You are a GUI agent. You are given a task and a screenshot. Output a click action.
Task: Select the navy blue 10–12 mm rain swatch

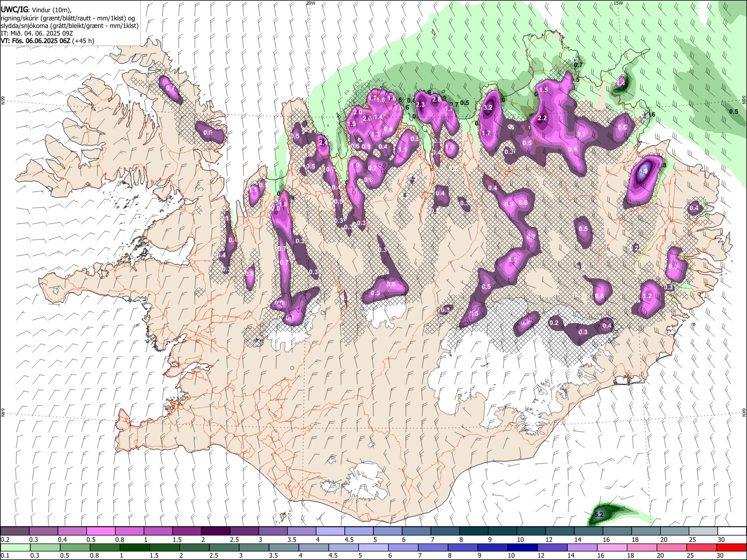coord(522,547)
